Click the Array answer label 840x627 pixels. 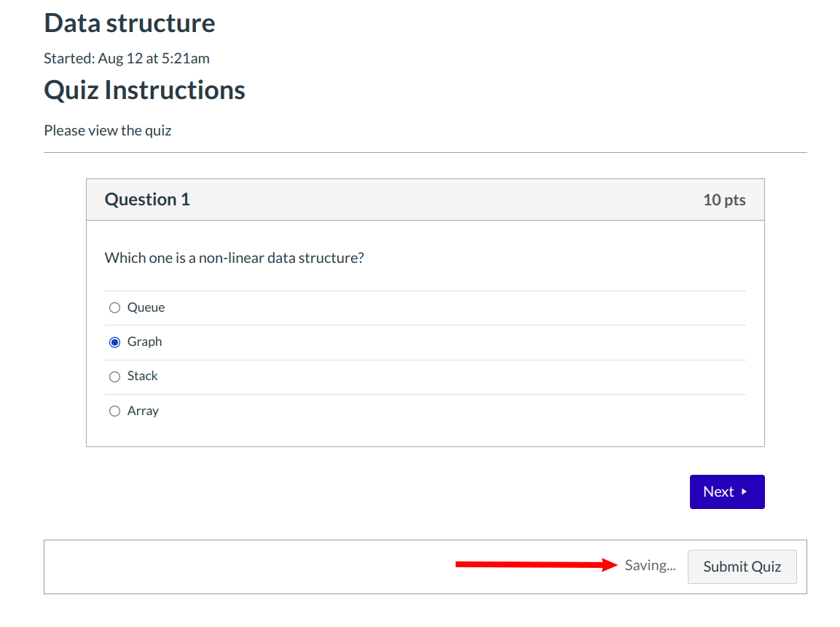point(143,411)
